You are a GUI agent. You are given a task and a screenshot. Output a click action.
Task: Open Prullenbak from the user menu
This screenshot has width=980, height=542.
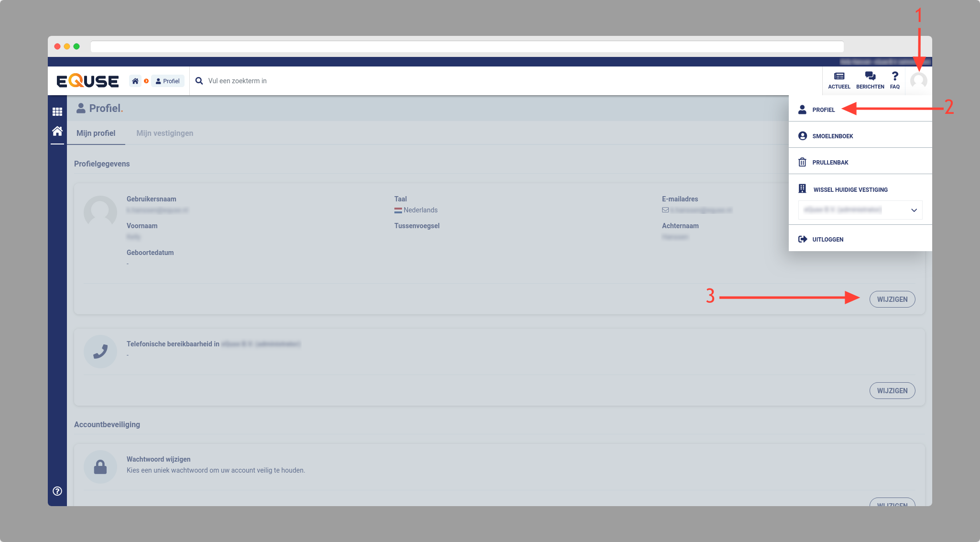click(x=830, y=162)
